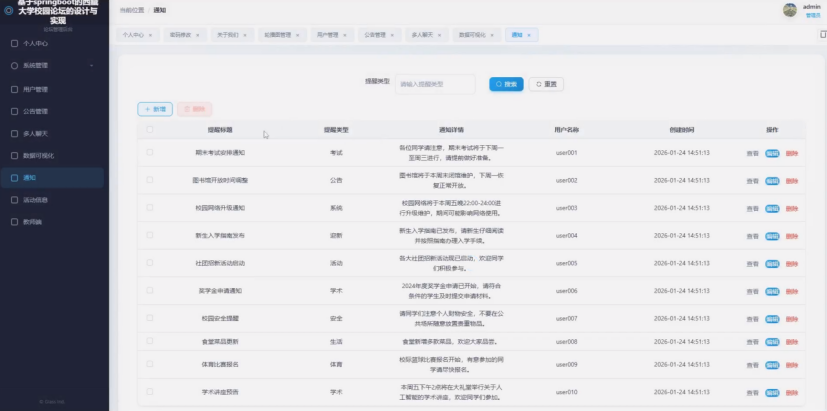Click 删除 for the user003 row
The width and height of the screenshot is (827, 411).
[x=792, y=209]
